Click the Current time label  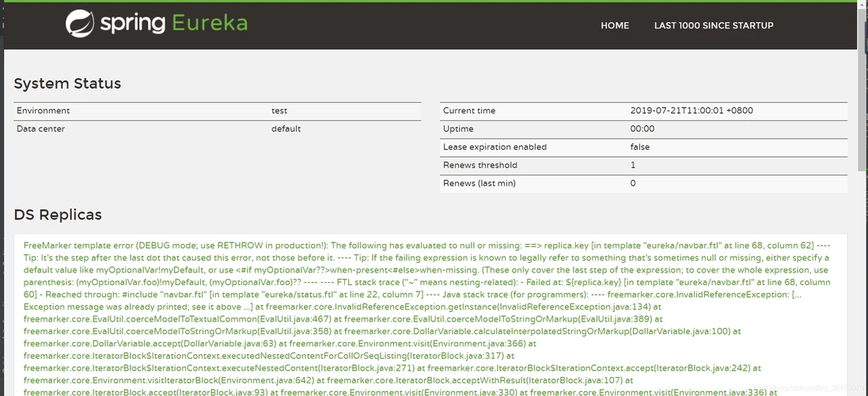[x=469, y=111]
